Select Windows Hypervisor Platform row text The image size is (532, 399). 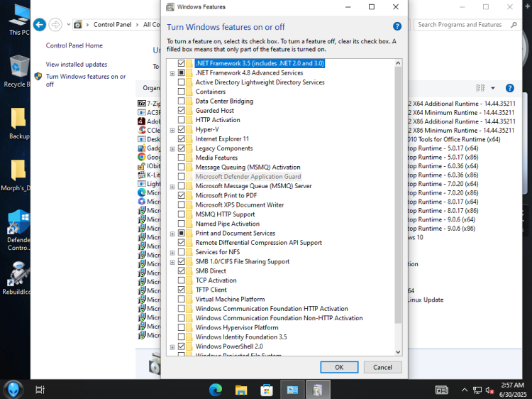point(237,327)
